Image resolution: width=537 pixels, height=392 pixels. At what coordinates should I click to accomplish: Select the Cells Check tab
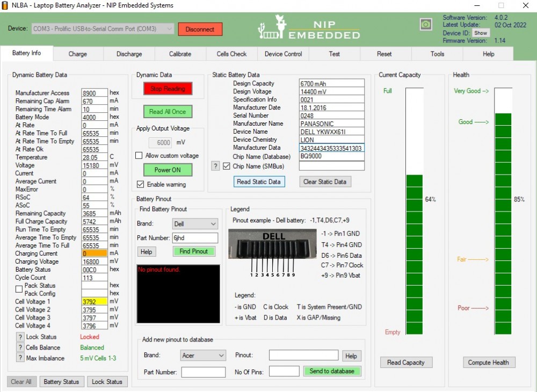(231, 54)
